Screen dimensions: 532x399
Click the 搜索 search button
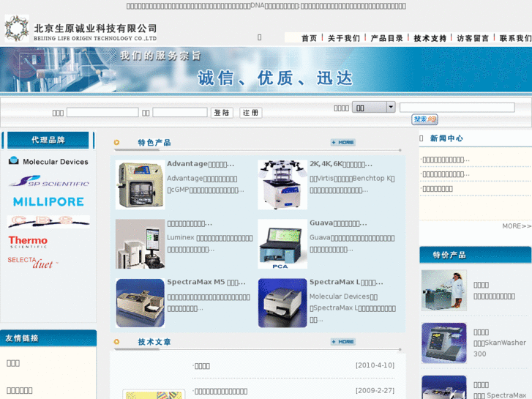tap(424, 119)
